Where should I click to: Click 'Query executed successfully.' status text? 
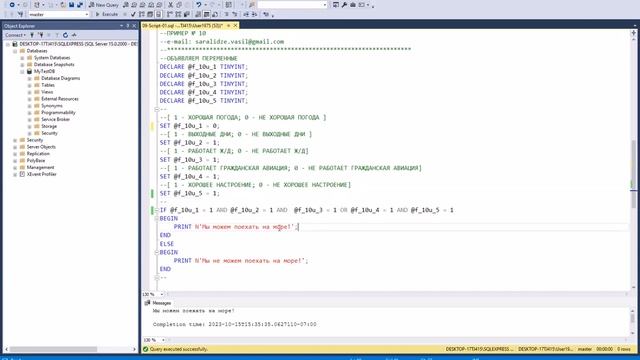[x=179, y=349]
